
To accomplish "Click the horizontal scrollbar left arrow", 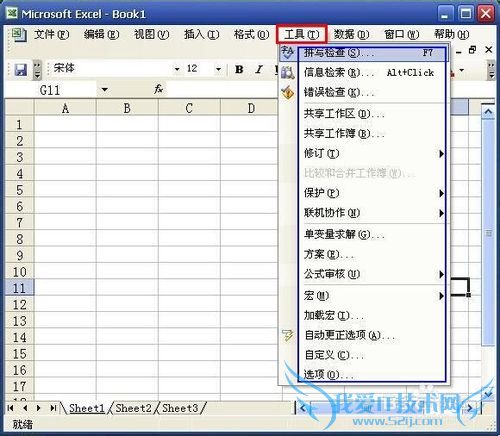I will [303, 408].
